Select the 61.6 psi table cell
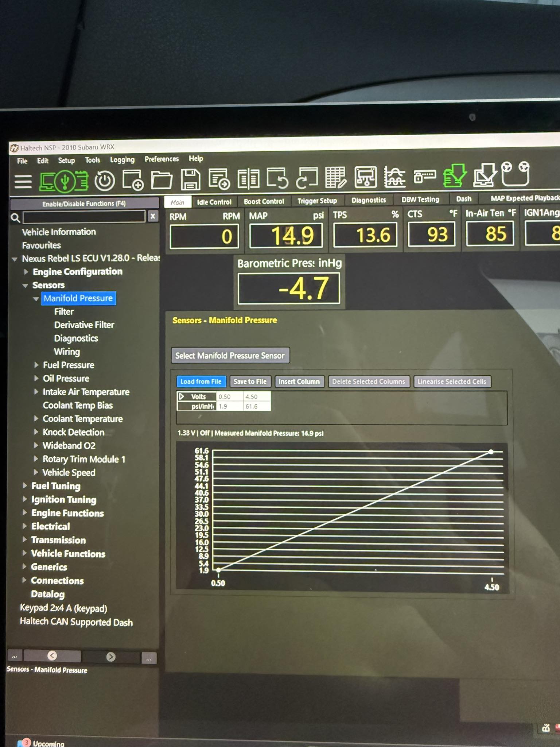This screenshot has height=747, width=560. 257,406
